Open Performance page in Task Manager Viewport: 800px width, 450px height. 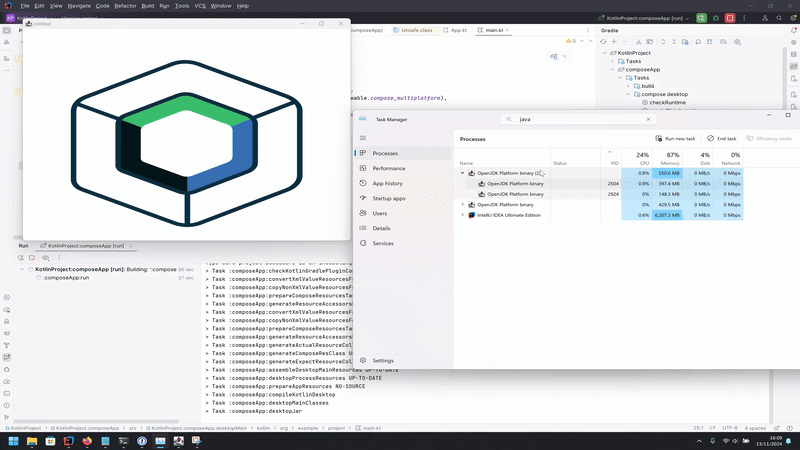coord(403,168)
